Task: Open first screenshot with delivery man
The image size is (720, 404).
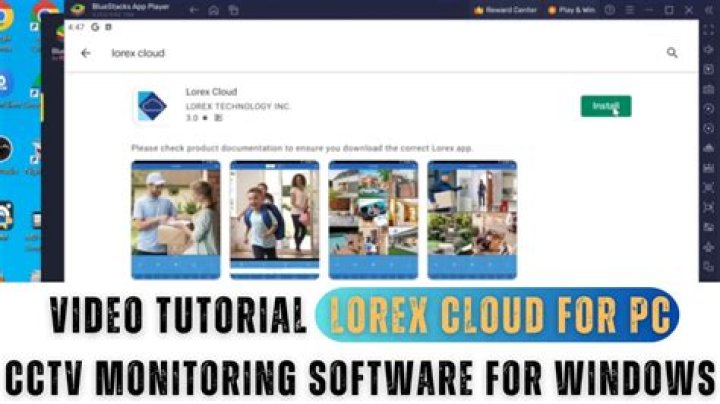Action: 175,219
